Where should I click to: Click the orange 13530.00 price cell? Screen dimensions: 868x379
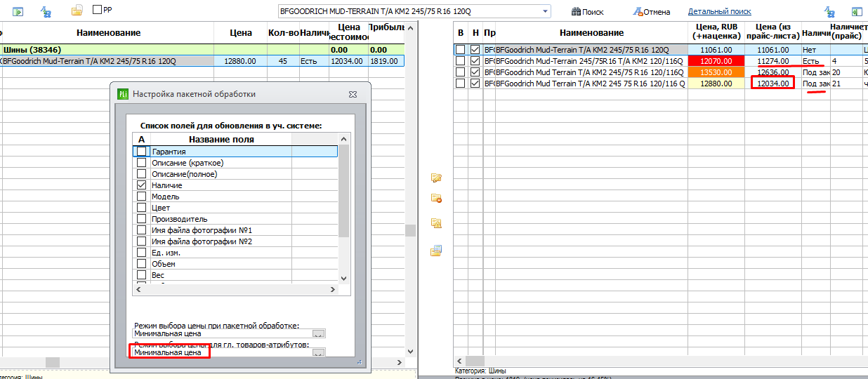pyautogui.click(x=716, y=72)
